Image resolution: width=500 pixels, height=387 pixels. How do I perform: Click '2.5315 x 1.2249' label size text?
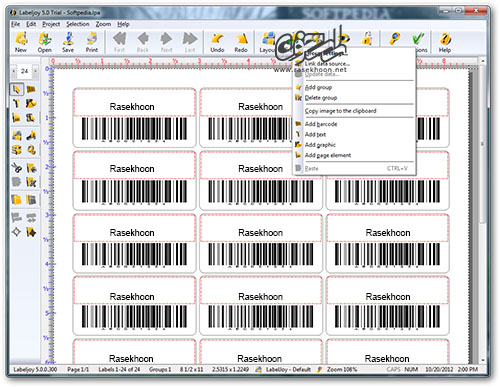tap(230, 369)
